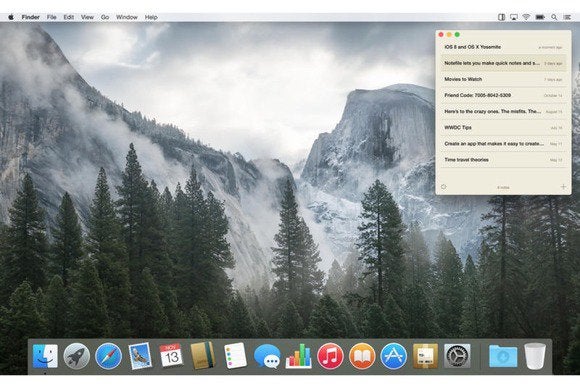Open Spotlight search magnifier icon
580x388 pixels.
[x=554, y=17]
